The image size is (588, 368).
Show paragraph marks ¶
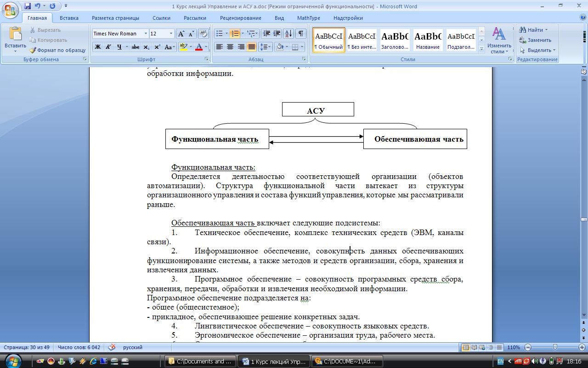click(x=301, y=34)
